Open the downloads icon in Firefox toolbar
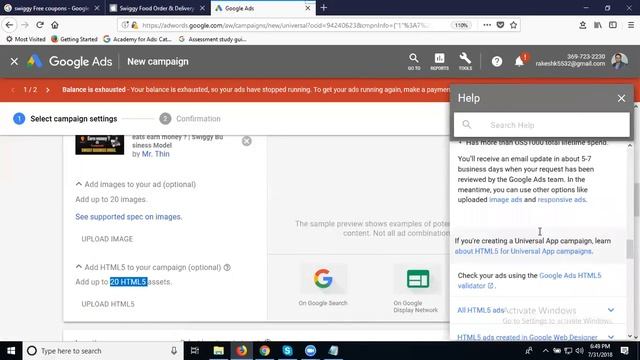The width and height of the screenshot is (640, 360). pyautogui.click(x=582, y=25)
